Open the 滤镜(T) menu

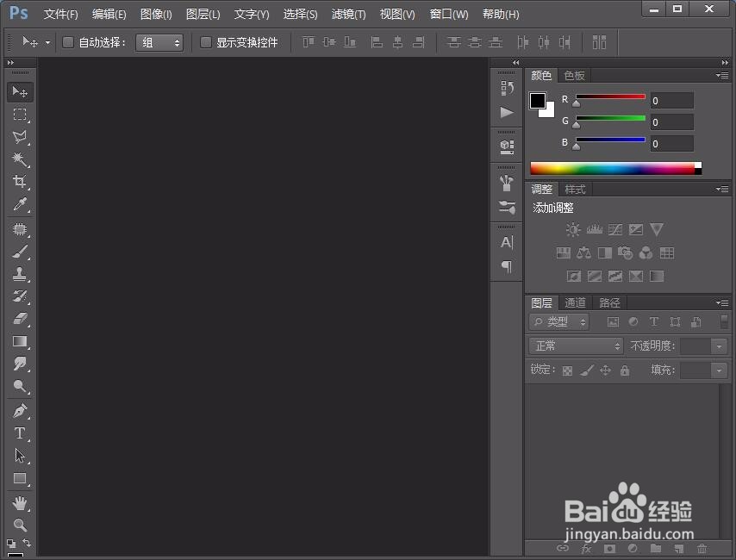point(348,14)
